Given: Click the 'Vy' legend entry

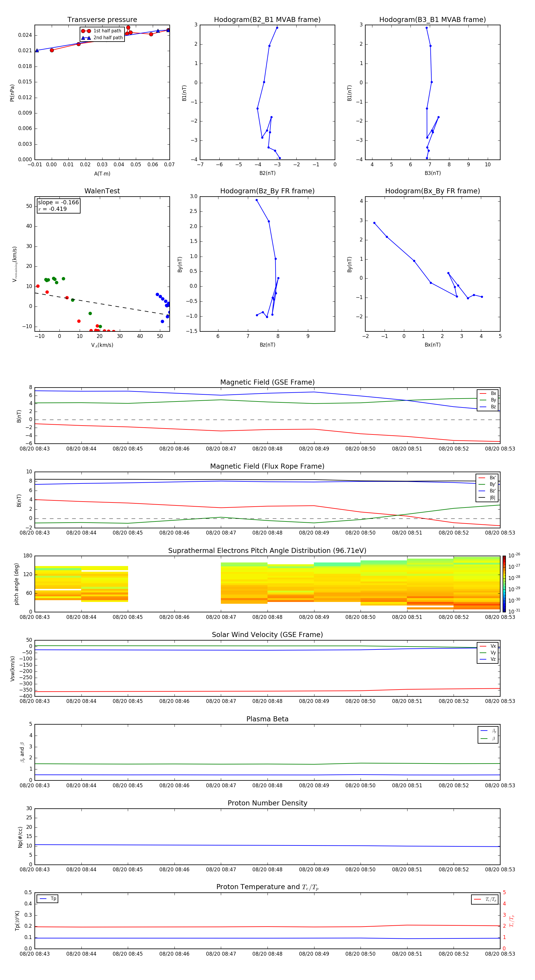Looking at the screenshot, I should pos(488,652).
